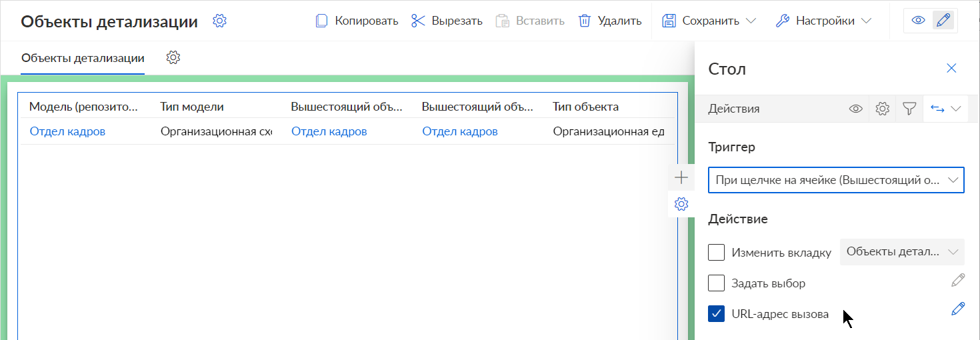This screenshot has width=980, height=340.
Task: Click the gear icon below the plus
Action: 681,204
